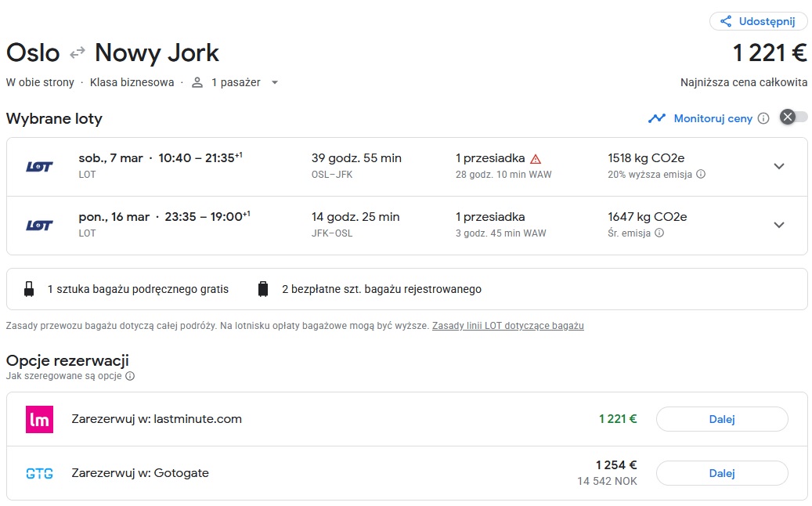Expand the sob., 7 mar flight details

[779, 166]
